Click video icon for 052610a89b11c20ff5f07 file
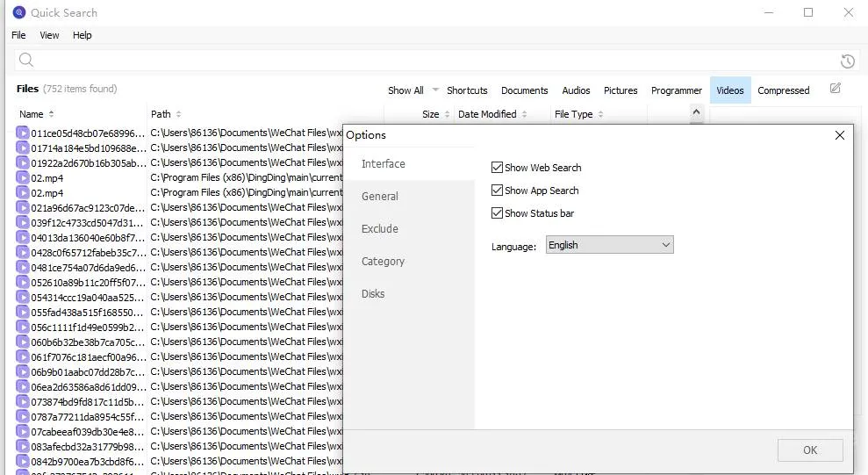This screenshot has height=475, width=868. (22, 283)
